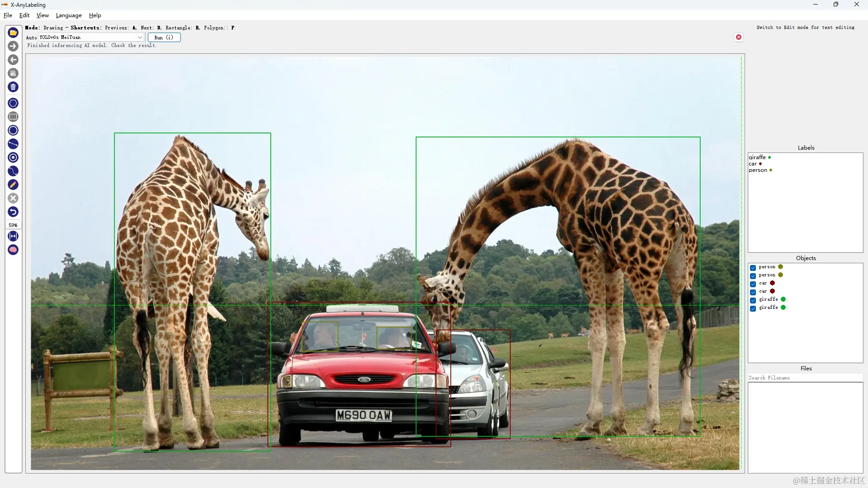Toggle the second car object checkbox

click(753, 292)
